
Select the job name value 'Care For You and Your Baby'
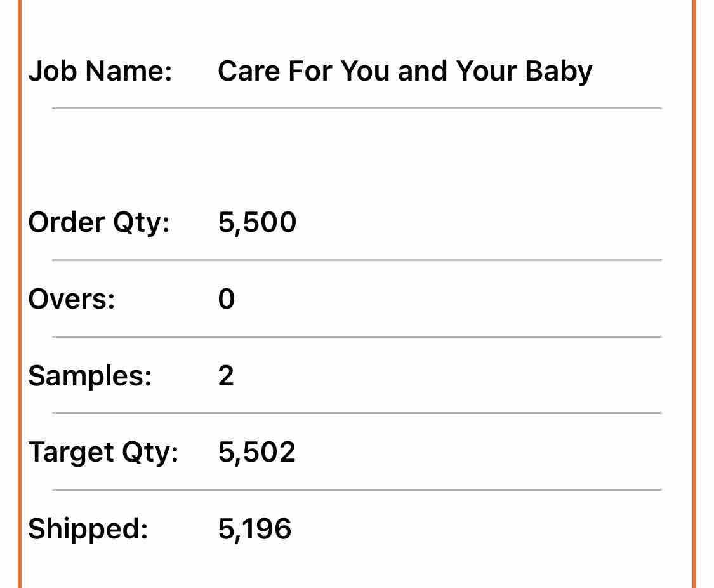(404, 71)
